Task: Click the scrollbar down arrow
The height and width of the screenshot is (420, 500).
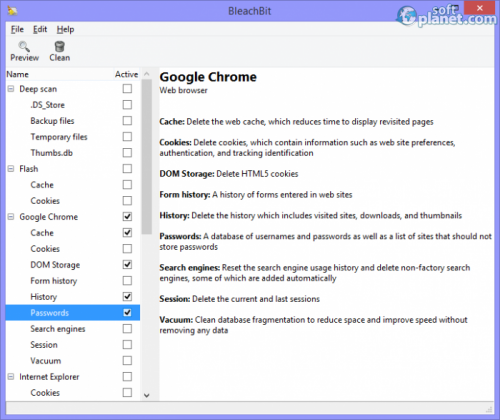Action: [x=147, y=395]
